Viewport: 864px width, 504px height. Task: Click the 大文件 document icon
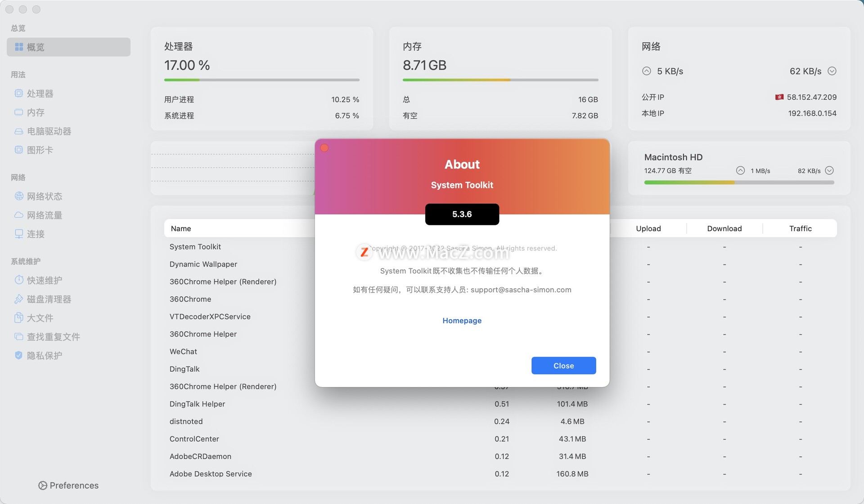[18, 318]
